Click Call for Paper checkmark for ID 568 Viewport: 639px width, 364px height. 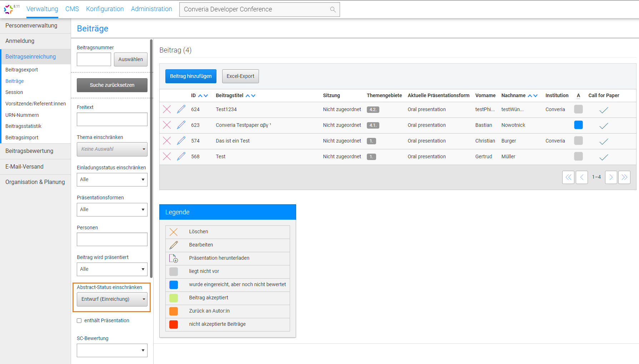pos(604,157)
